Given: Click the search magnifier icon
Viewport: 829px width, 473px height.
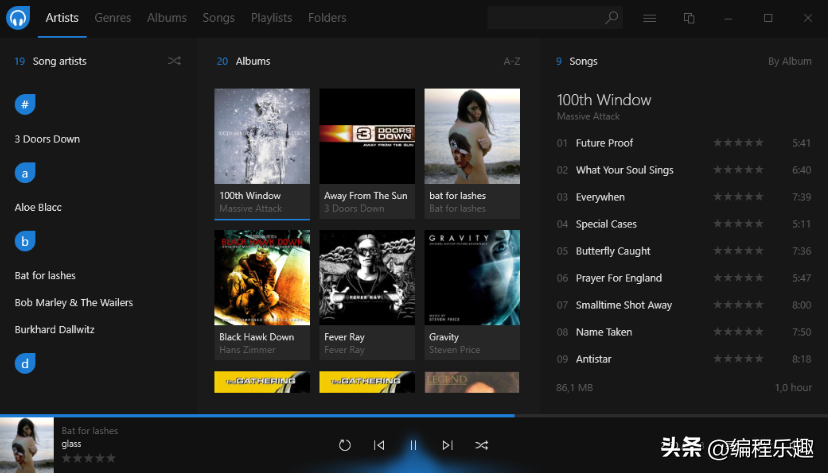Looking at the screenshot, I should 611,18.
